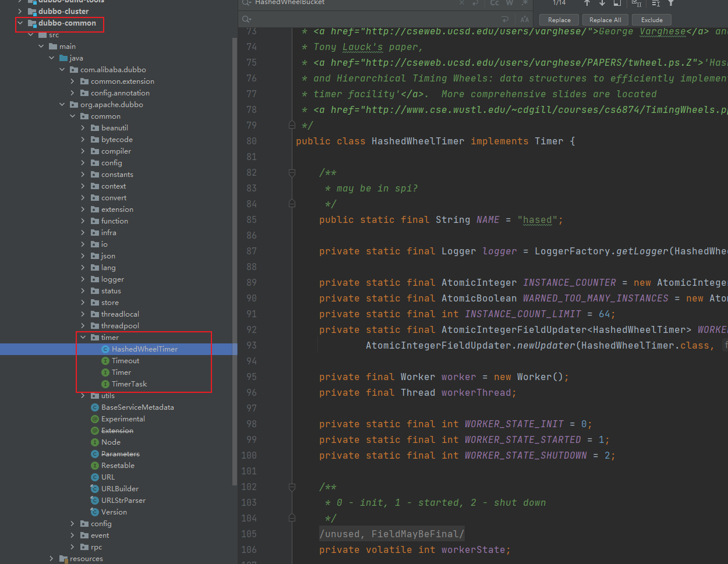Viewport: 728px width, 564px height.
Task: Go to the previous search occurrence
Action: coord(587,3)
